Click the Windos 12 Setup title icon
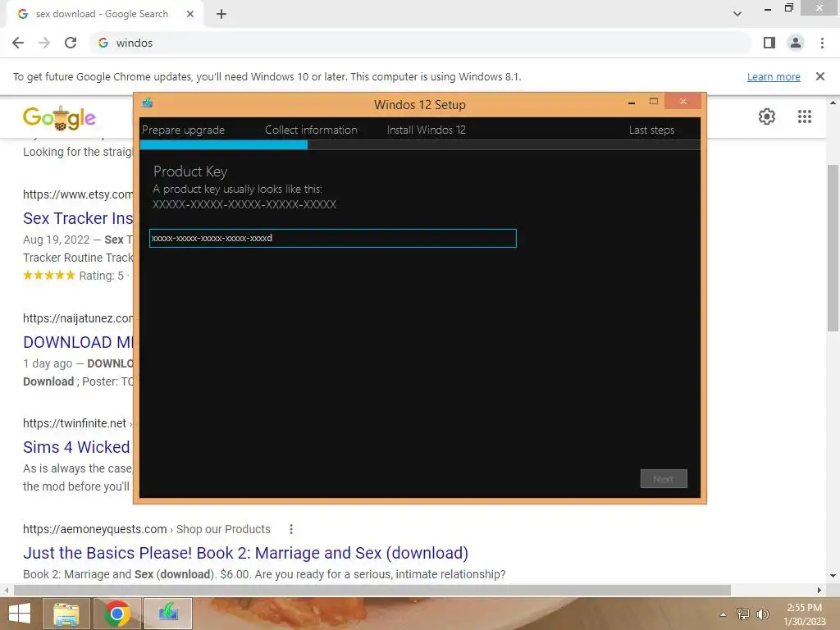840x630 pixels. (x=148, y=103)
